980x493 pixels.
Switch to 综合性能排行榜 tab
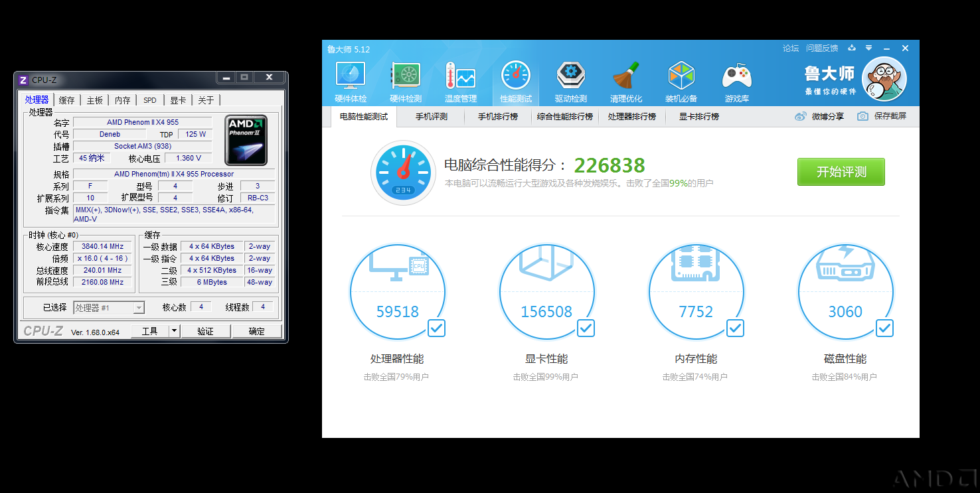pyautogui.click(x=565, y=116)
